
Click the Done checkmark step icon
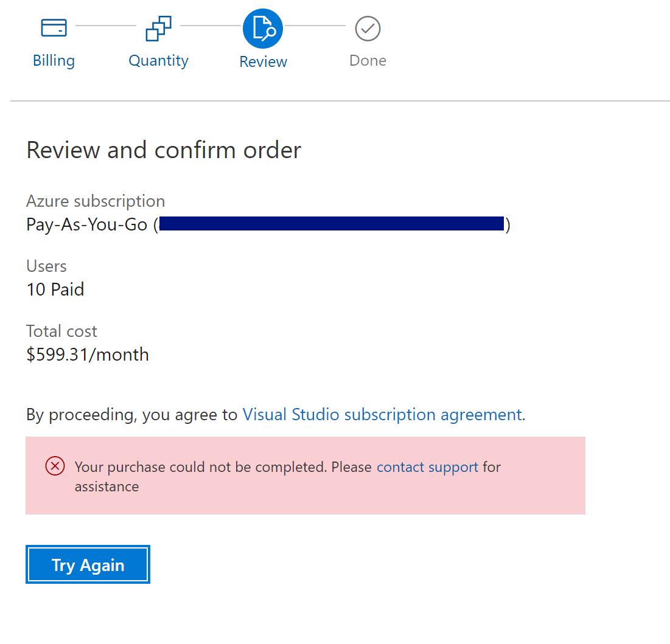pos(368,29)
